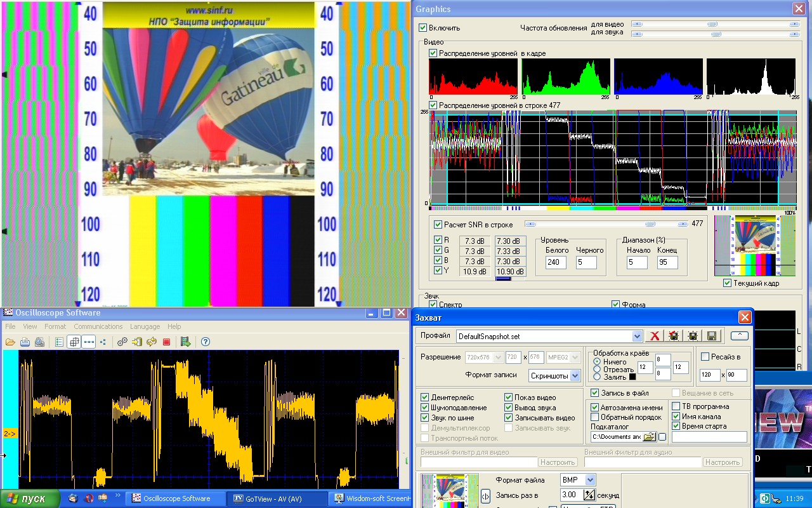812x508 pixels.
Task: Open the Формат файла BMP dropdown
Action: (591, 480)
